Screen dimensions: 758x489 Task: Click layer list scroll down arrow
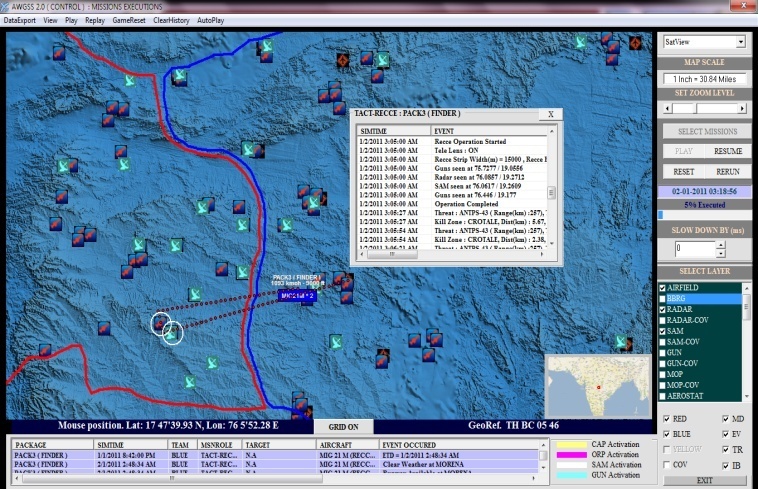(x=747, y=396)
